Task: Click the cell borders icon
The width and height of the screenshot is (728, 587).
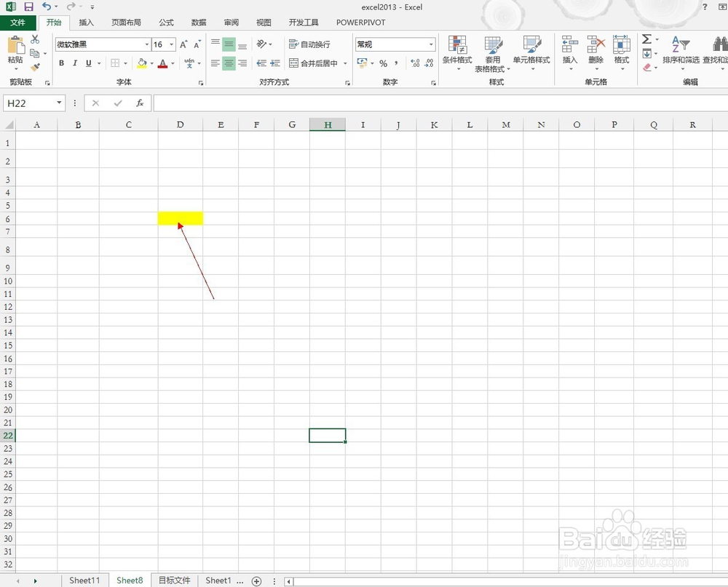Action: pyautogui.click(x=115, y=63)
